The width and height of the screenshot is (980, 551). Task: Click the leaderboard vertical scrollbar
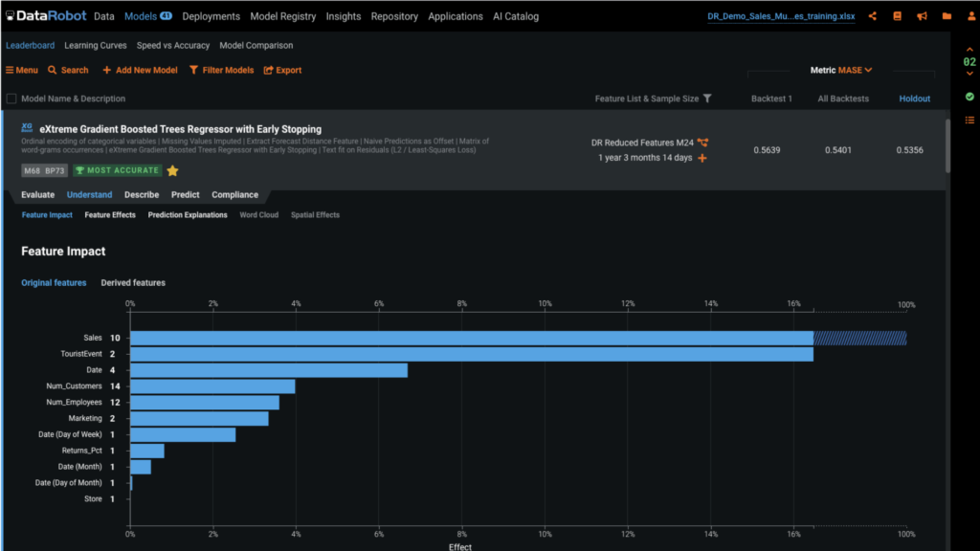(947, 145)
